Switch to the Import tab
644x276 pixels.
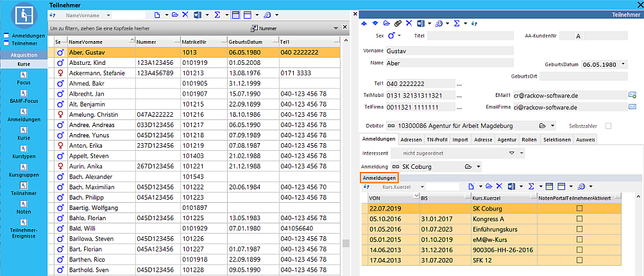click(x=460, y=140)
